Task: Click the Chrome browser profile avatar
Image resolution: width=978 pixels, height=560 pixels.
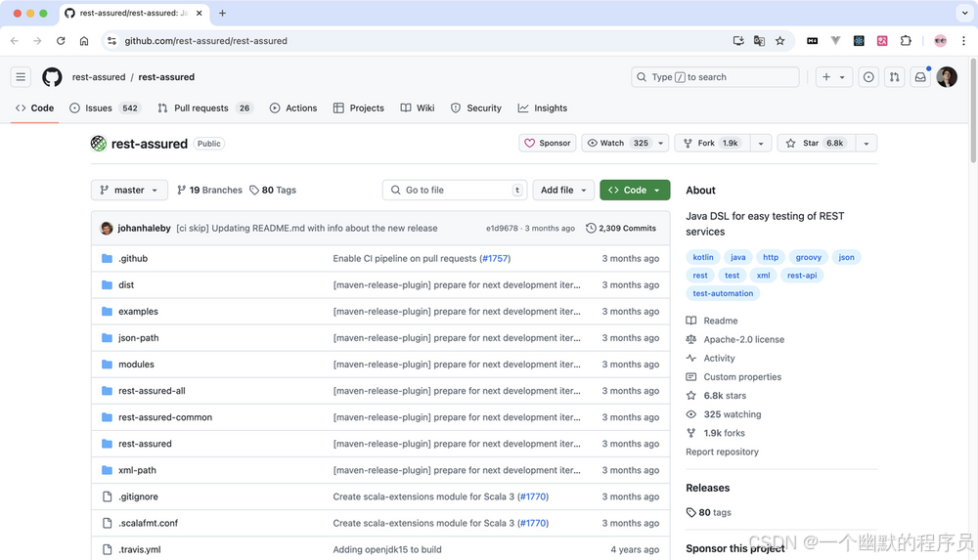Action: pos(940,40)
